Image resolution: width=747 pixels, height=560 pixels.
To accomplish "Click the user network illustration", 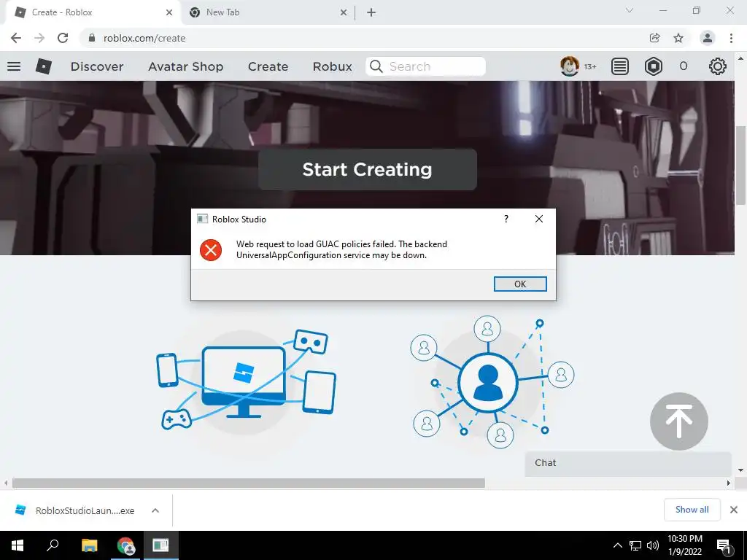I will (492, 382).
